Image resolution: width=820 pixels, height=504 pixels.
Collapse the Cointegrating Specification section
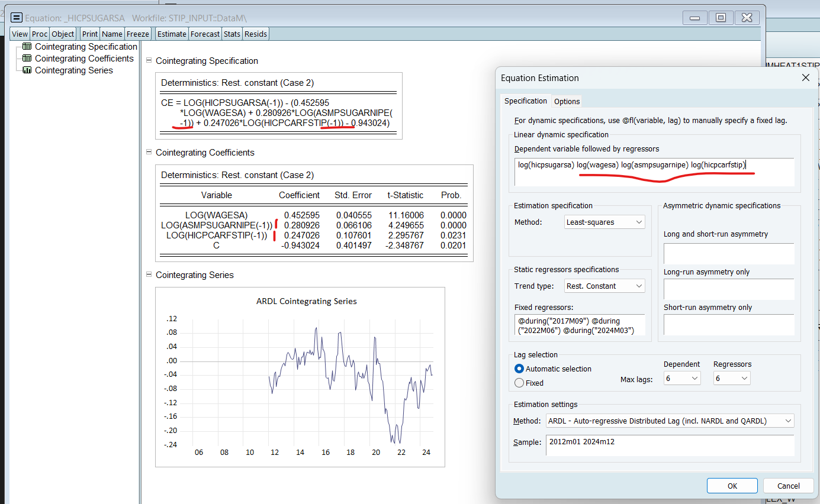point(149,61)
